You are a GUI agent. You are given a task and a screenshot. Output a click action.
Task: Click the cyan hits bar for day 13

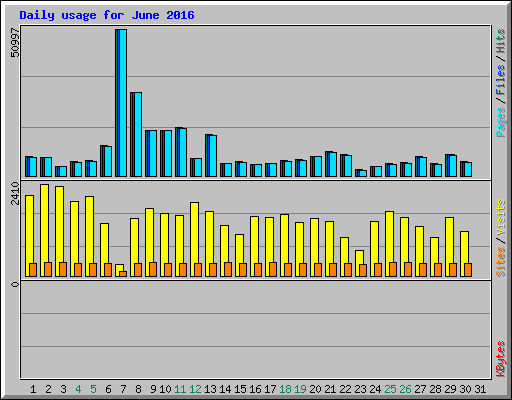point(213,156)
